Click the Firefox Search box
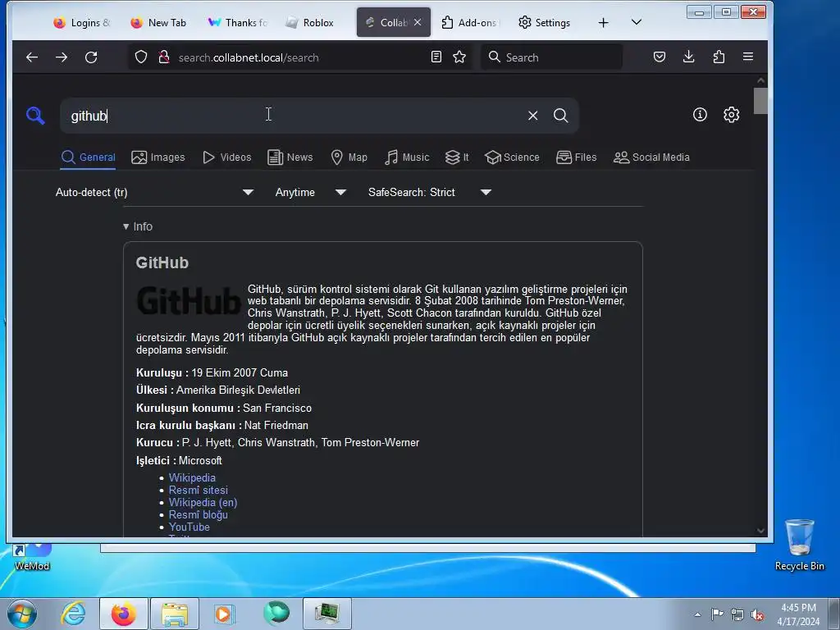 tap(552, 57)
